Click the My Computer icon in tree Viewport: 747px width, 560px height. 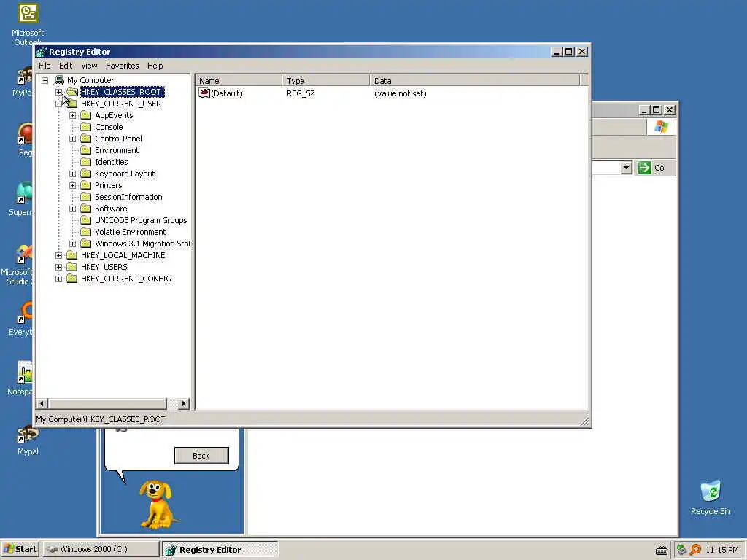[x=58, y=80]
